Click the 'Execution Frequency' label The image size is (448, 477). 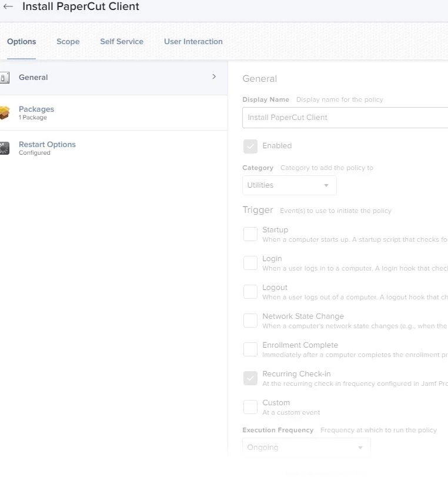pyautogui.click(x=278, y=430)
